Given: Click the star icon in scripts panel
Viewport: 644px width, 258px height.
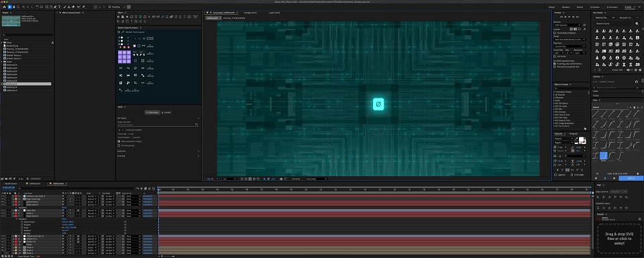Looking at the screenshot, I should [127, 17].
